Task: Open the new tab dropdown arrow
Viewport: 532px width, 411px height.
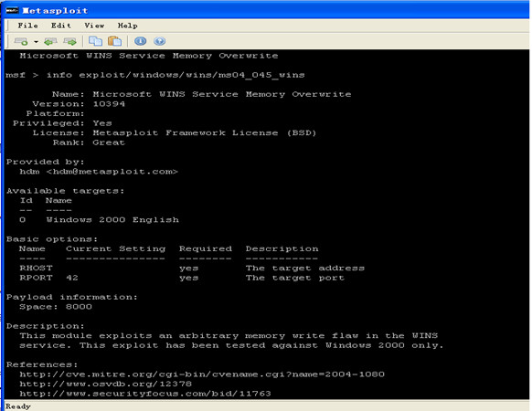Action: [x=36, y=42]
